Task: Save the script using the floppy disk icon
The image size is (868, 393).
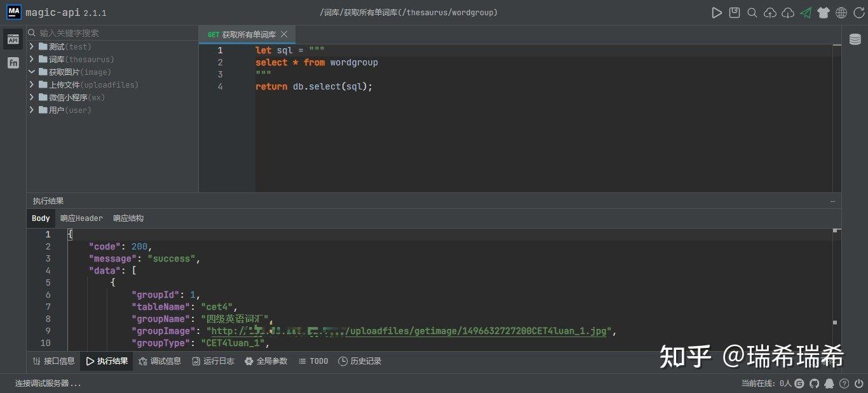Action: pos(735,13)
